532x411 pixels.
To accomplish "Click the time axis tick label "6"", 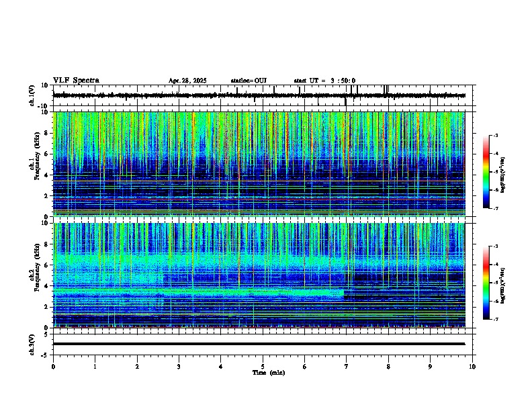I will click(x=305, y=367).
